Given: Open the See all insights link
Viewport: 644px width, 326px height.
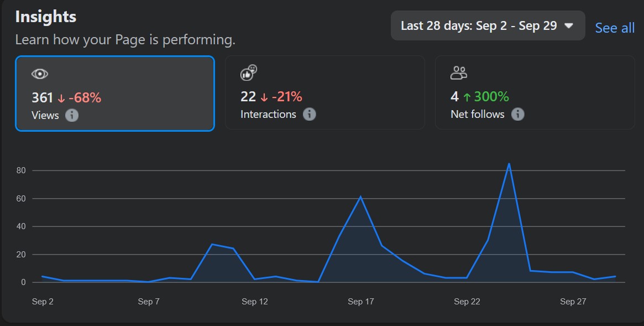Looking at the screenshot, I should click(615, 28).
